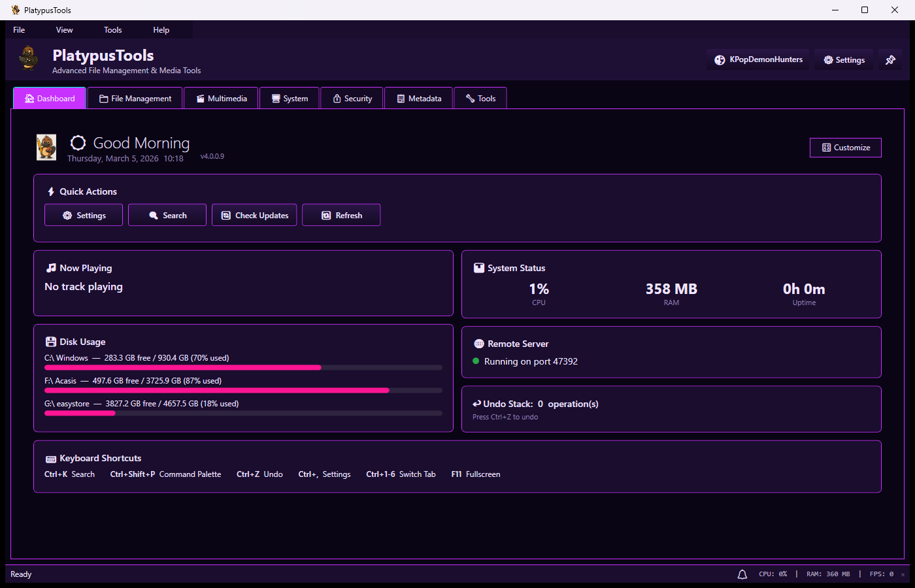Click the notification bell in status bar
This screenshot has width=915, height=588.
(x=742, y=574)
